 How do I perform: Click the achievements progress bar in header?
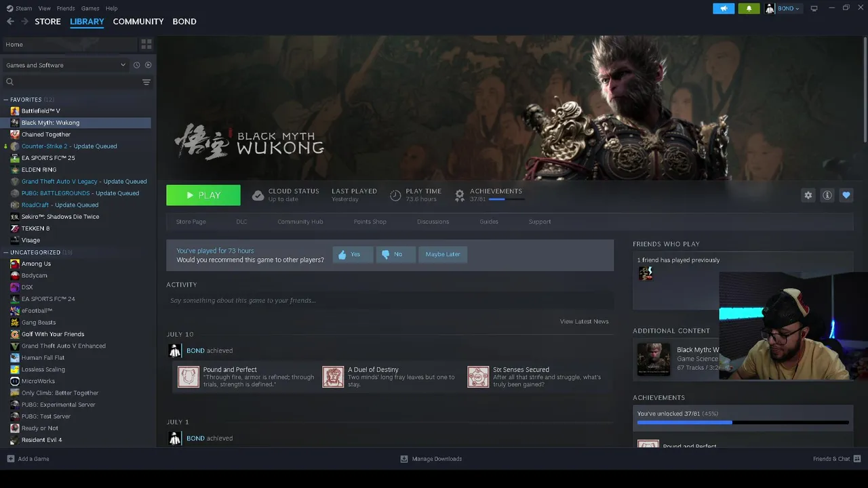[x=506, y=199]
